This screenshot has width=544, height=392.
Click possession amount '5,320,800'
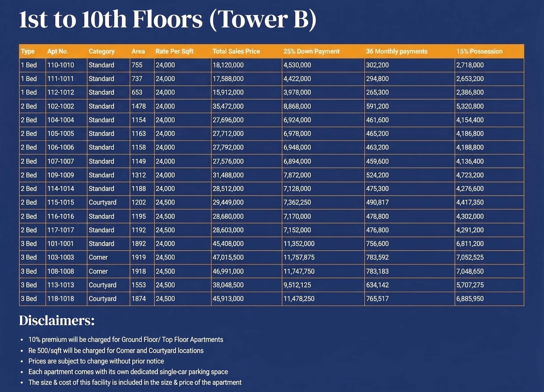[x=470, y=106]
